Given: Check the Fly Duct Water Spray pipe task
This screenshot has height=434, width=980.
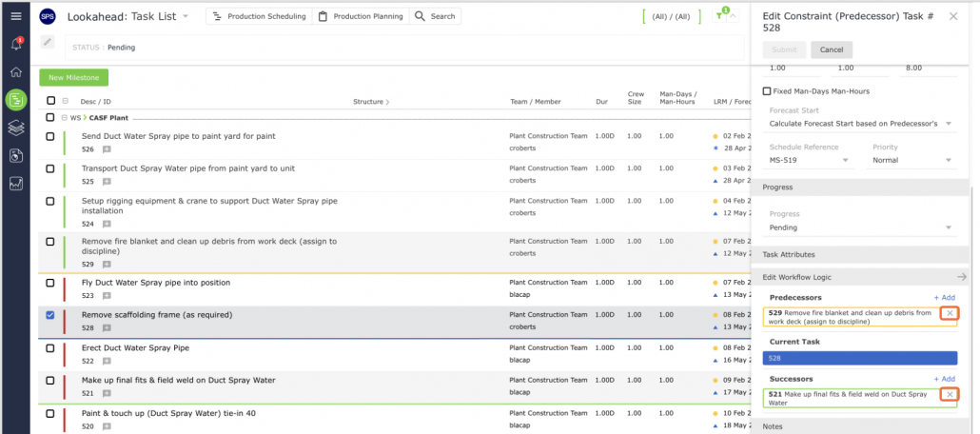Looking at the screenshot, I should pyautogui.click(x=50, y=283).
